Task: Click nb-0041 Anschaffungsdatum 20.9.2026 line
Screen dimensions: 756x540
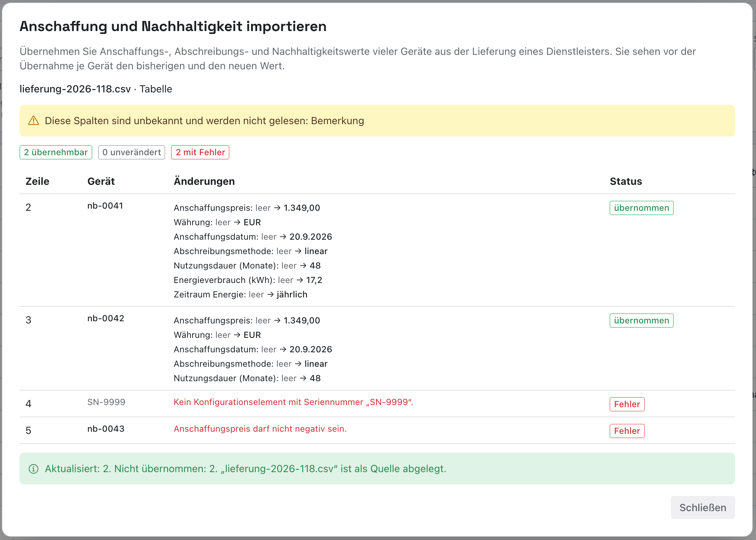Action: pos(253,237)
